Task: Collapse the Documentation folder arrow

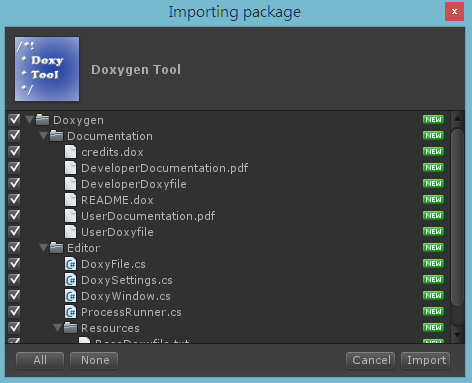Action: (43, 136)
